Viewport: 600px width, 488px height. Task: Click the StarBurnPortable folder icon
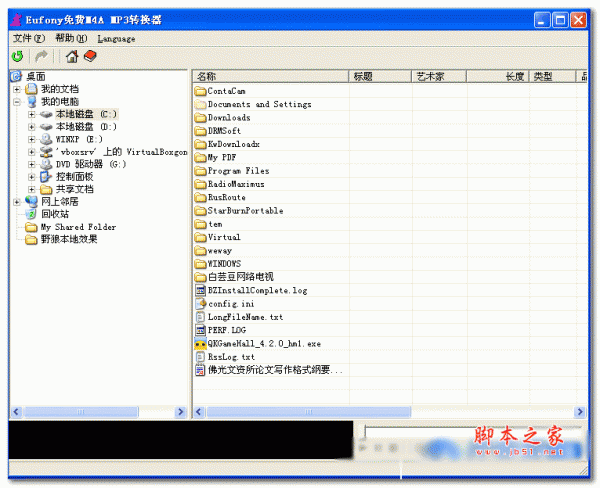(200, 211)
